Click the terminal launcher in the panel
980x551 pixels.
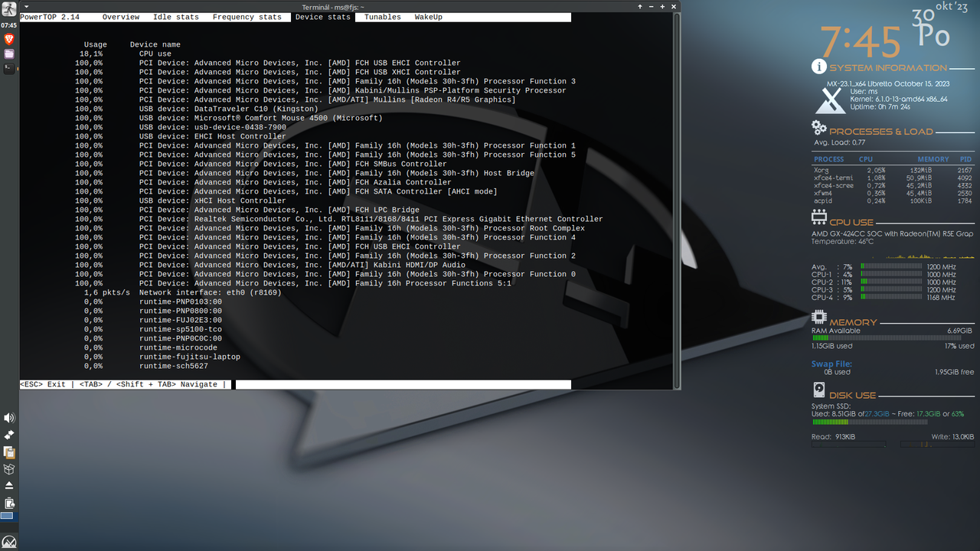[9, 68]
